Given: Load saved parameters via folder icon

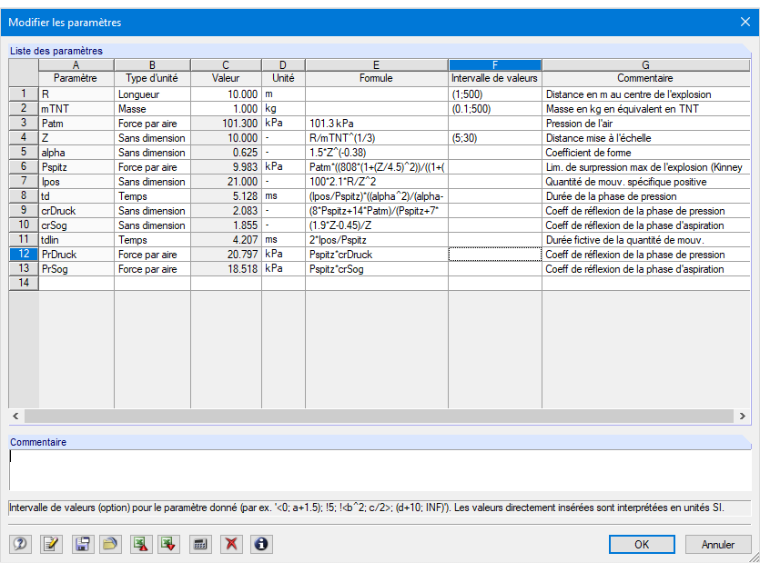Looking at the screenshot, I should pos(111,544).
